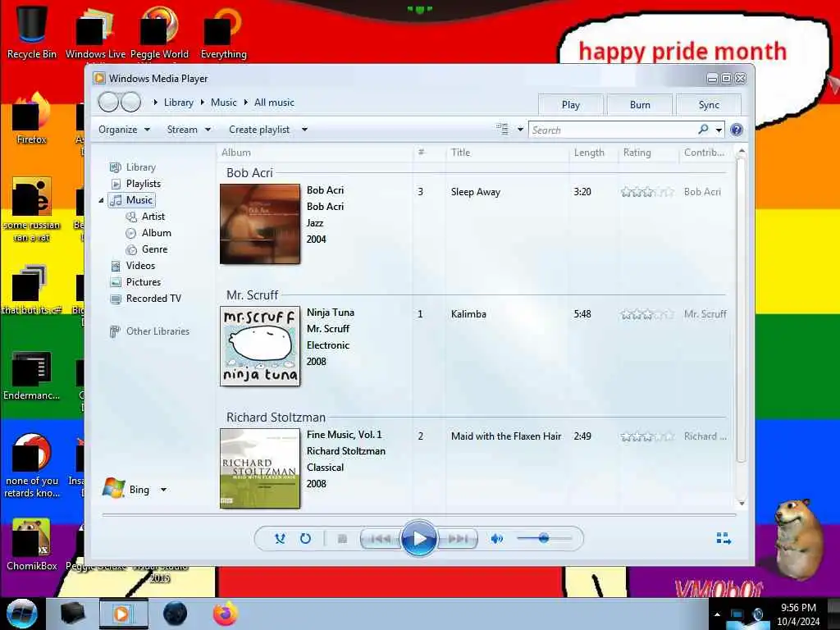Skip to the next track
Image resolution: width=840 pixels, height=630 pixels.
coord(458,538)
